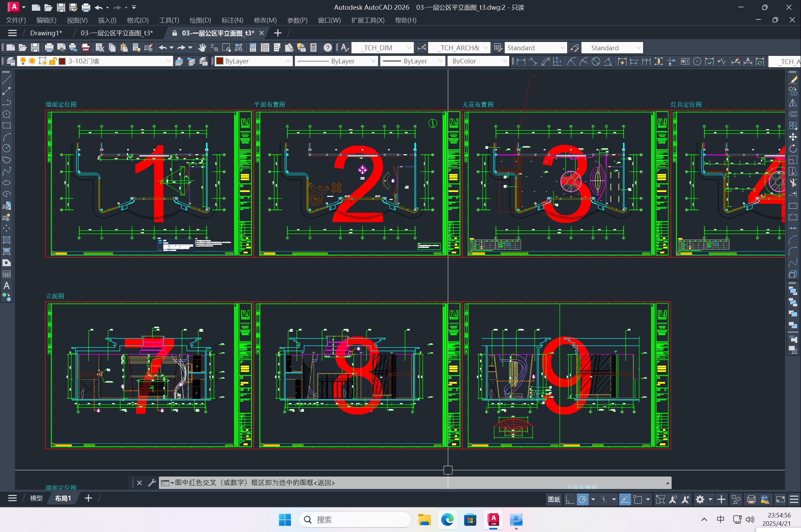Click the new drawing tab plus button
Screen dimensions: 801x532
pos(278,33)
